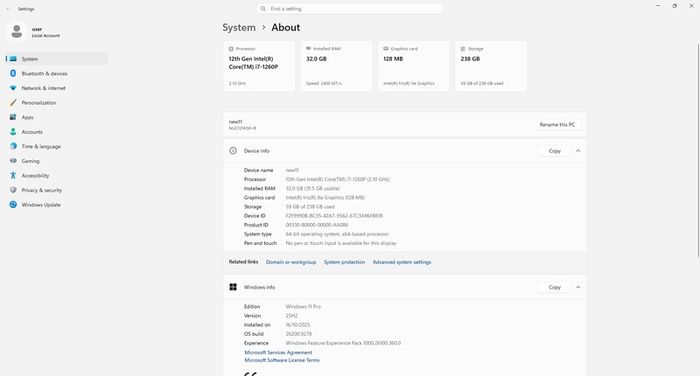Image resolution: width=700 pixels, height=376 pixels.
Task: Go to Privacy & security settings
Action: coord(57,190)
